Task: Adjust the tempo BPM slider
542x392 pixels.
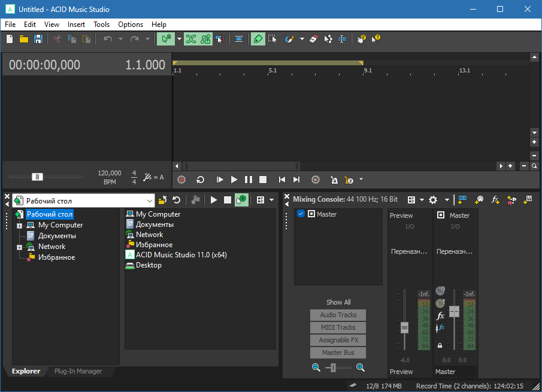Action: click(37, 177)
